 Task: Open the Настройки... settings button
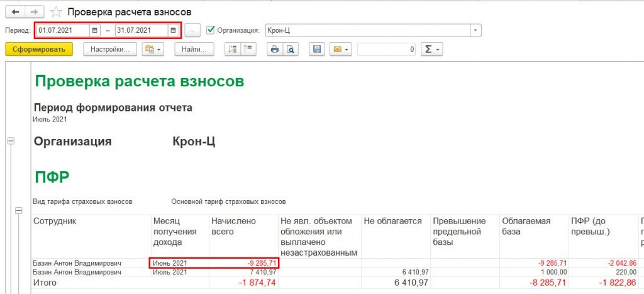coord(109,49)
